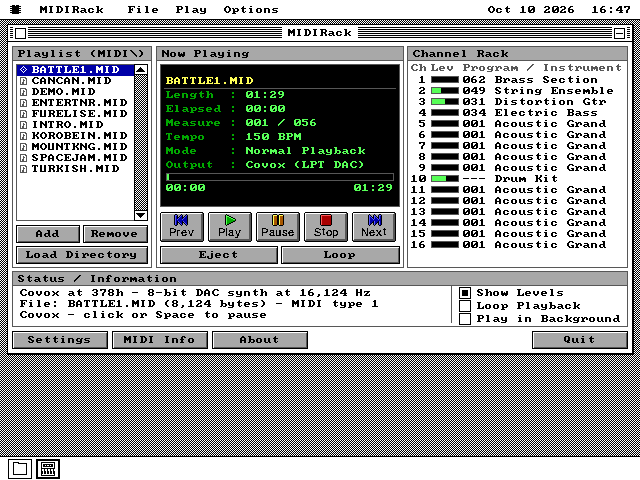Open MIDI Info
640x480 pixels.
pos(160,340)
